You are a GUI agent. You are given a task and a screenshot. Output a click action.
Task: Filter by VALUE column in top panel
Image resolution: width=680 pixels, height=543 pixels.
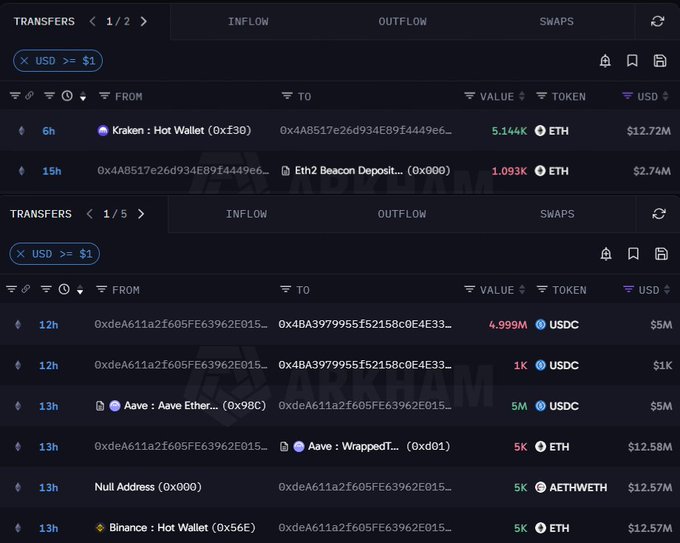click(470, 96)
